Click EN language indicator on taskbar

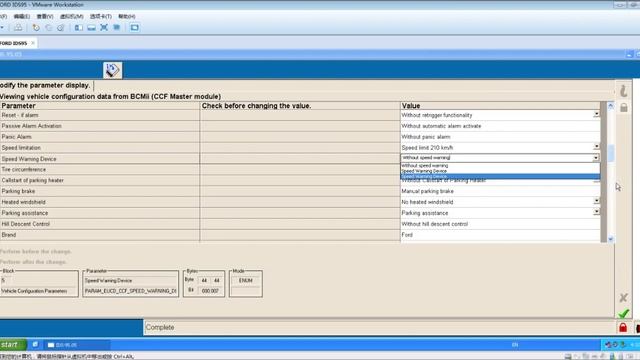pos(515,345)
